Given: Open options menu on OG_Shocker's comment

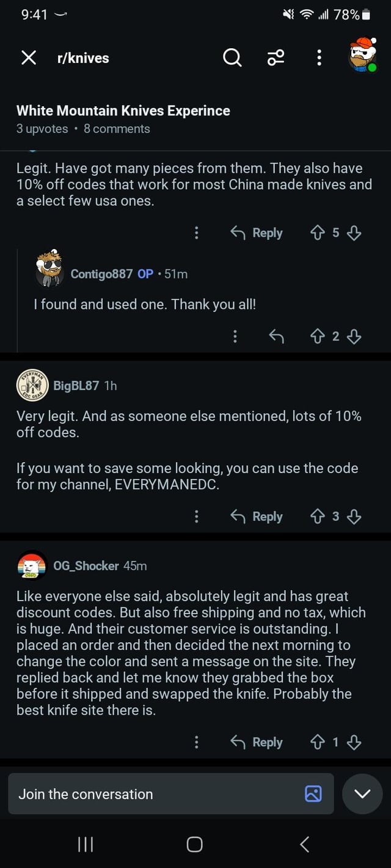Looking at the screenshot, I should [x=196, y=742].
